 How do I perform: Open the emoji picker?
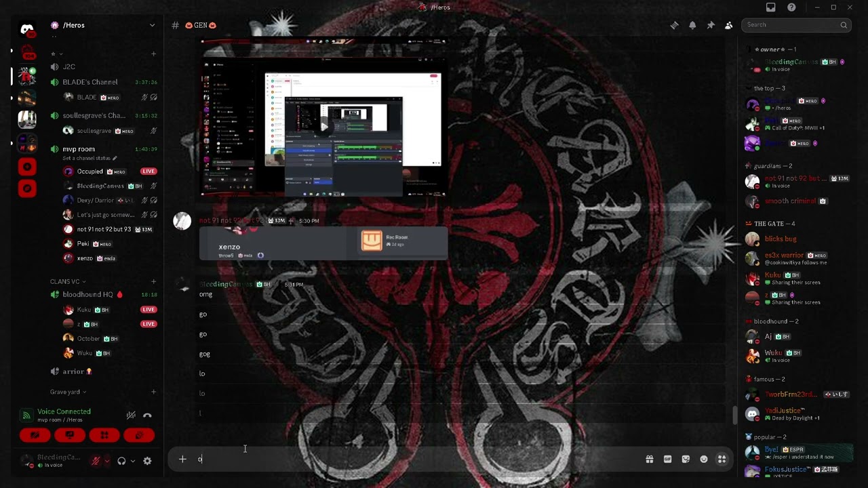pos(704,460)
